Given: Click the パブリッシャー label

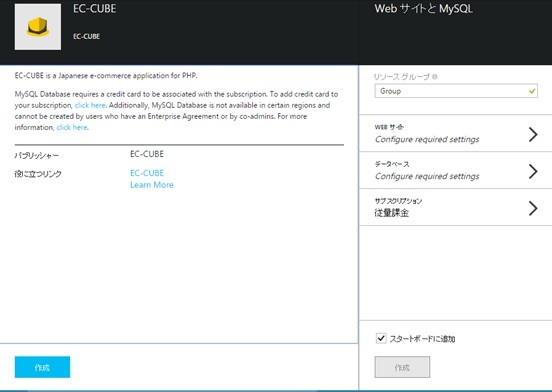Looking at the screenshot, I should pos(37,155).
